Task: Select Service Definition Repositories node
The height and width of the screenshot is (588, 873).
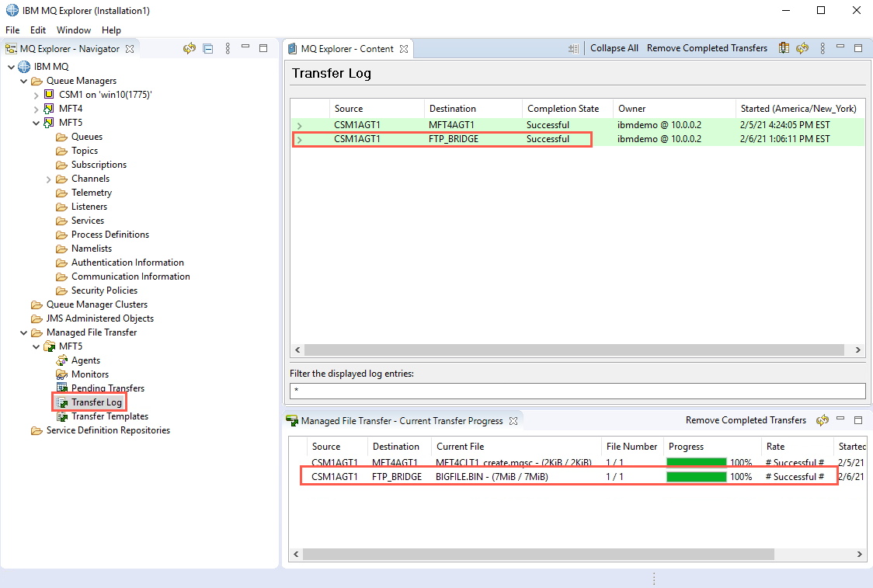Action: coord(108,430)
